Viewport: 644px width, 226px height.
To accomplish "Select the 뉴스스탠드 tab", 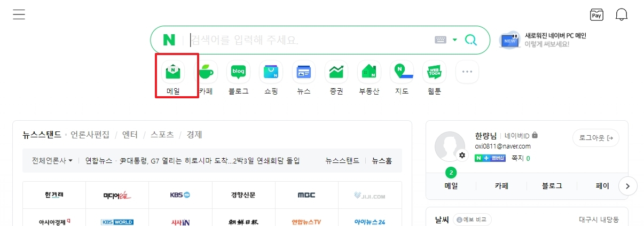I will 42,135.
